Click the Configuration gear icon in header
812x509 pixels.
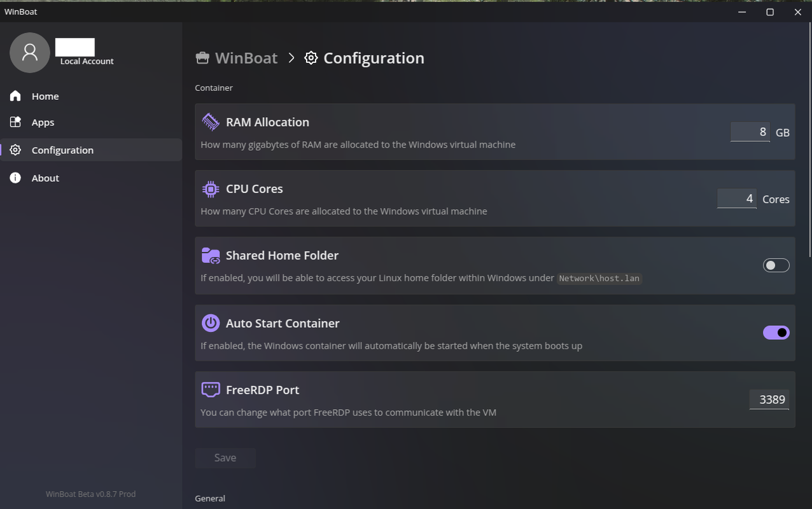(x=311, y=58)
